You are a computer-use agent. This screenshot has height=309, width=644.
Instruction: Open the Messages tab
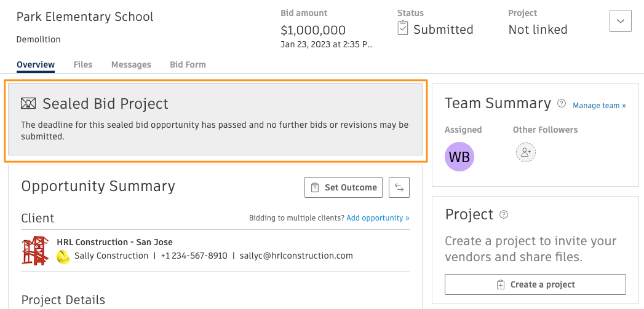click(x=131, y=65)
